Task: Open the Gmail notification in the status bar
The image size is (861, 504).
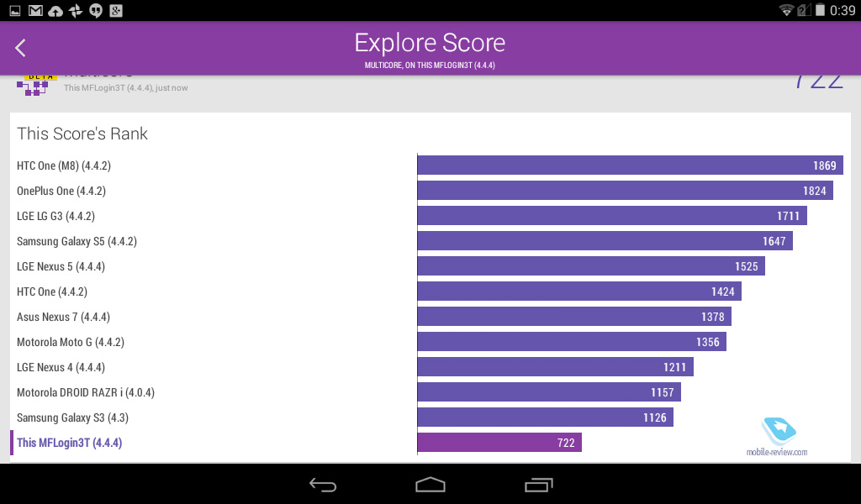Action: [35, 10]
